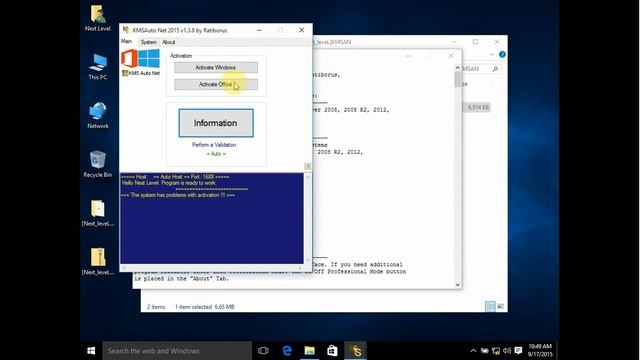
Task: Click the volume speaker tray icon
Action: (x=507, y=351)
